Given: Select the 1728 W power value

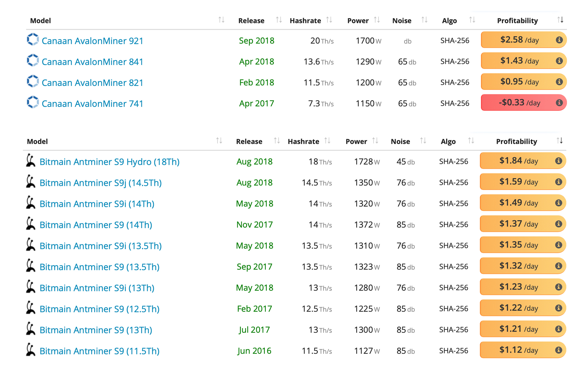Looking at the screenshot, I should (367, 162).
